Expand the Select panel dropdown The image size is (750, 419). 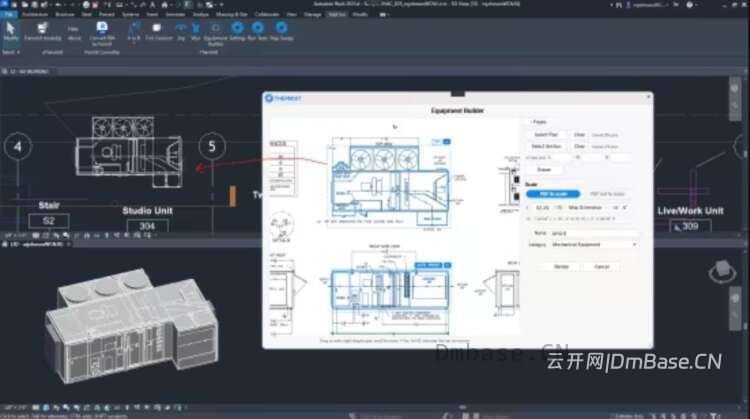11,52
